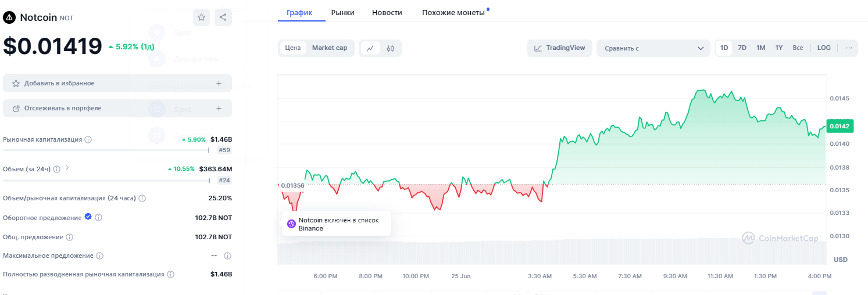
Task: Toggle chart to Market cap
Action: (329, 48)
